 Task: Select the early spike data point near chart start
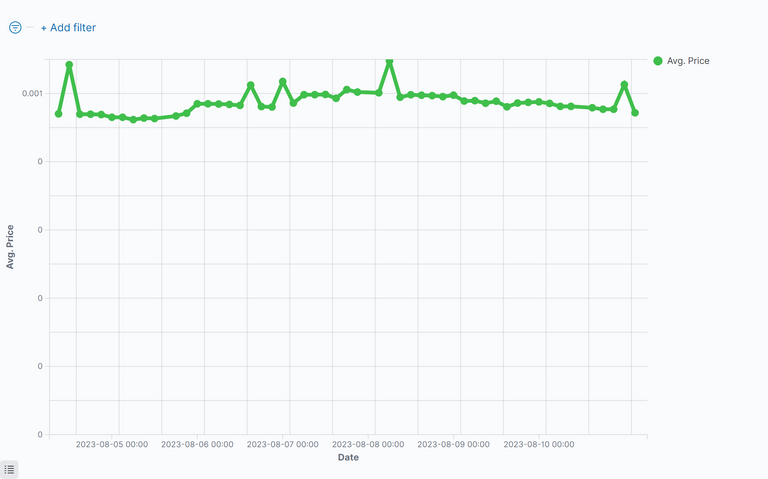point(69,65)
